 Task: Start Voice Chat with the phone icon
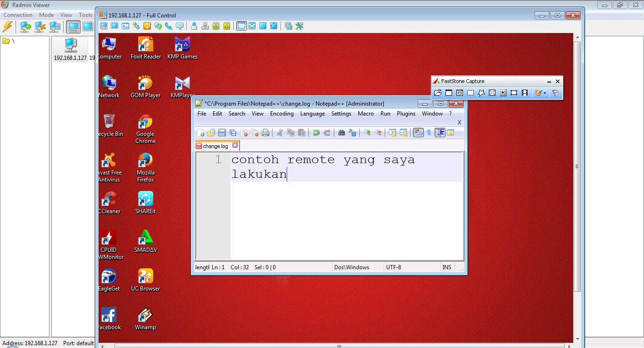(x=169, y=26)
